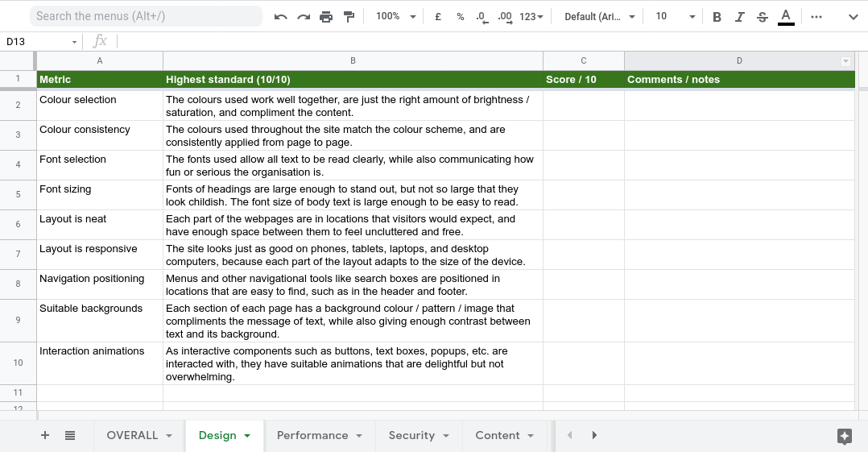The image size is (868, 452).
Task: Open the Default (Arial) font dropdown
Action: [x=600, y=17]
